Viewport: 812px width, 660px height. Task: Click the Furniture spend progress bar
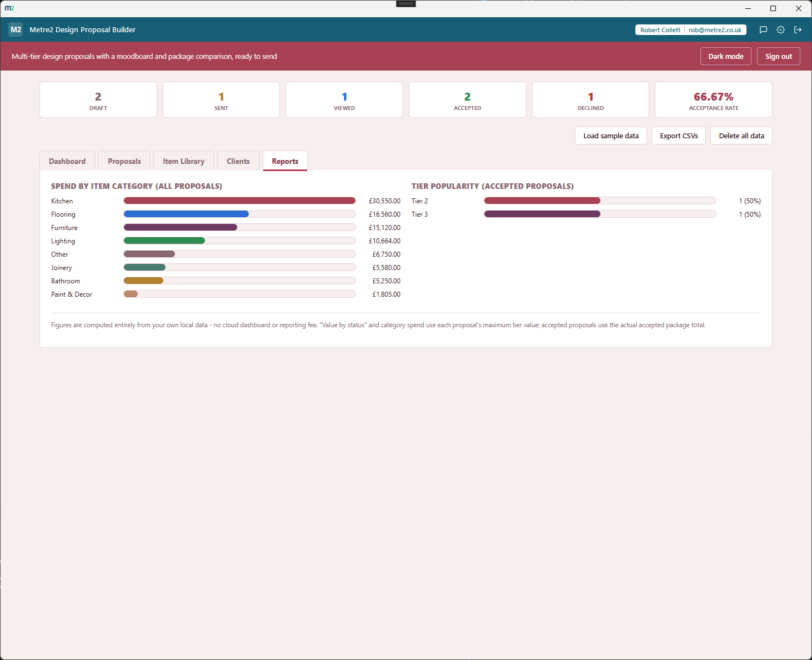point(239,227)
